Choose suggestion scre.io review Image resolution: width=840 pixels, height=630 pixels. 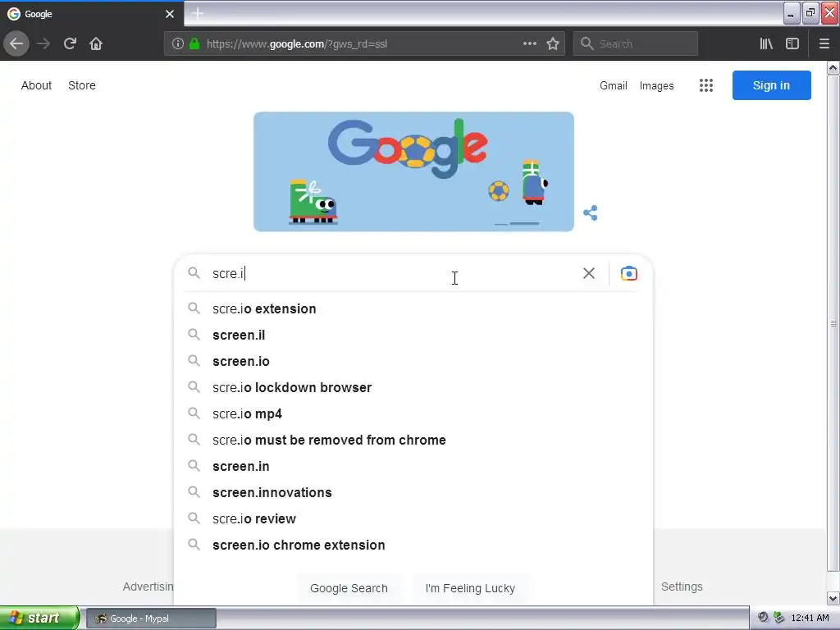413,518
